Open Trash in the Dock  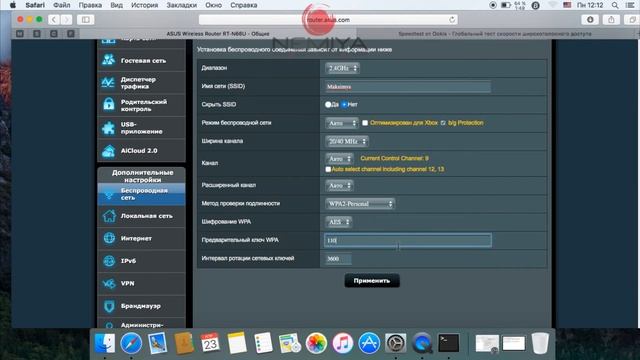click(x=540, y=343)
